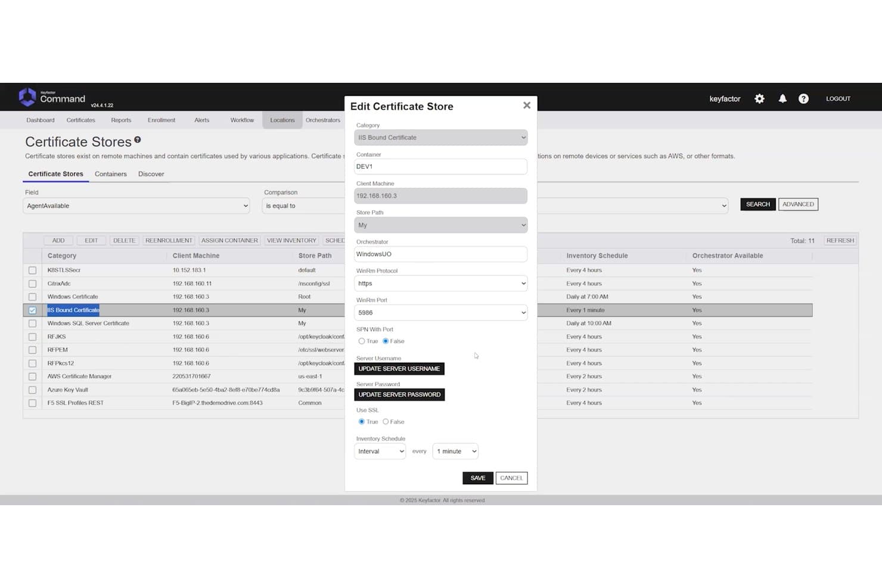Viewport: 882px width, 588px height.
Task: Open the Inventory Schedule Interval dropdown
Action: [380, 452]
